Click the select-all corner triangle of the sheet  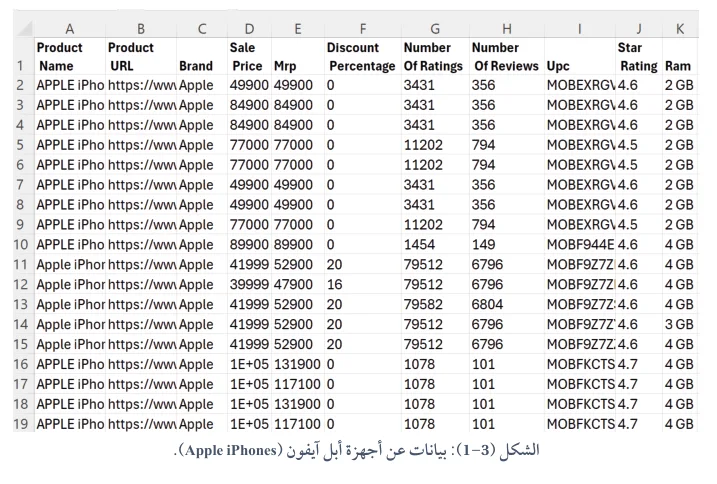pos(24,29)
